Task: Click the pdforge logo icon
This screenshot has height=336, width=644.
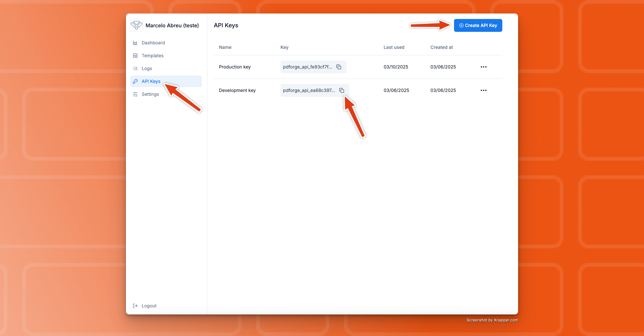Action: pos(137,25)
